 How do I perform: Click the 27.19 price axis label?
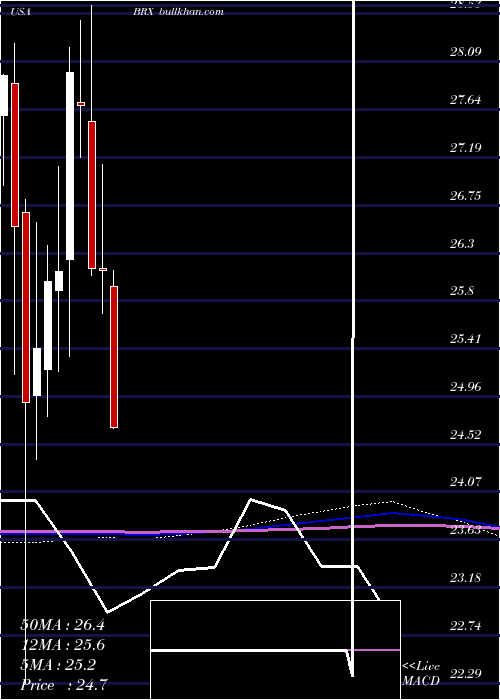[x=466, y=147]
